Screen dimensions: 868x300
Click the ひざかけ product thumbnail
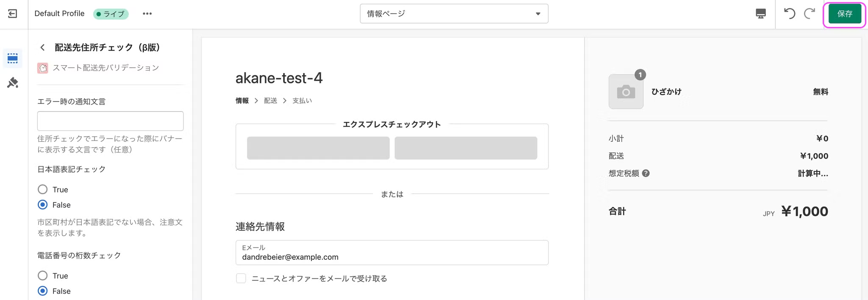pyautogui.click(x=626, y=92)
